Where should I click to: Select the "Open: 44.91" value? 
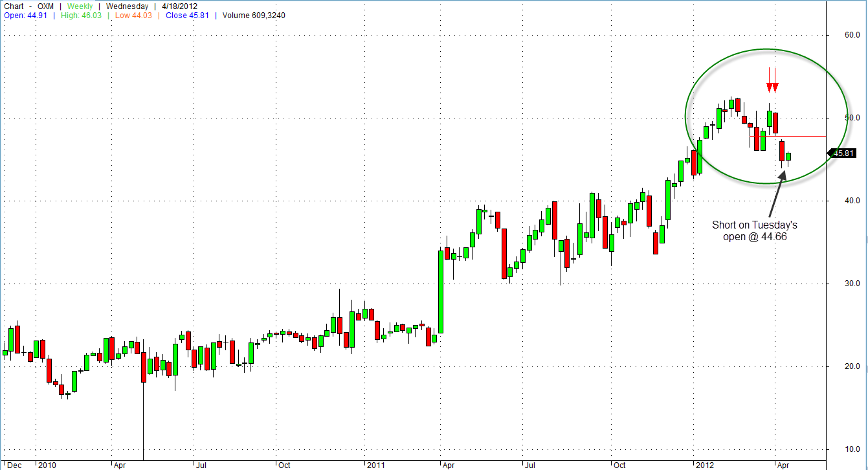[24, 16]
